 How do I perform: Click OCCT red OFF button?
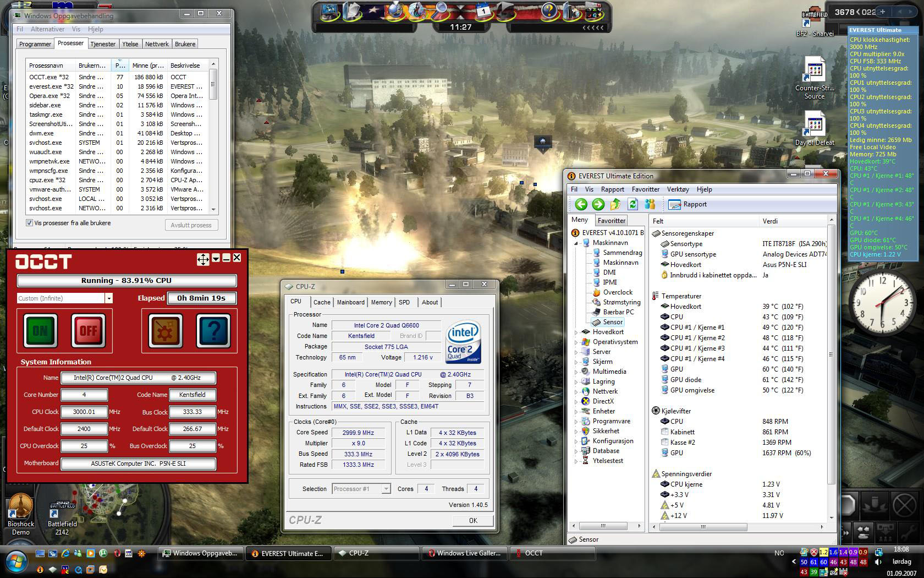(89, 330)
